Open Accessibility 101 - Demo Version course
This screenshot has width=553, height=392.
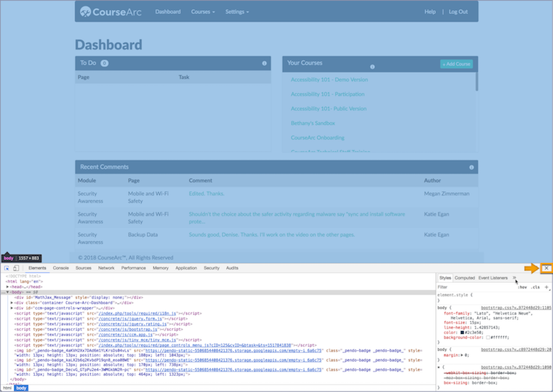coord(329,79)
